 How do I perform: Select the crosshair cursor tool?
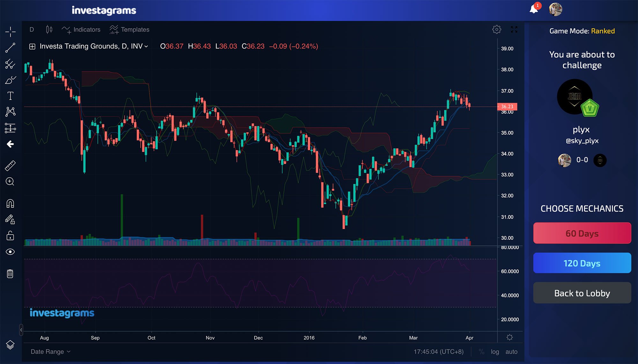[10, 32]
